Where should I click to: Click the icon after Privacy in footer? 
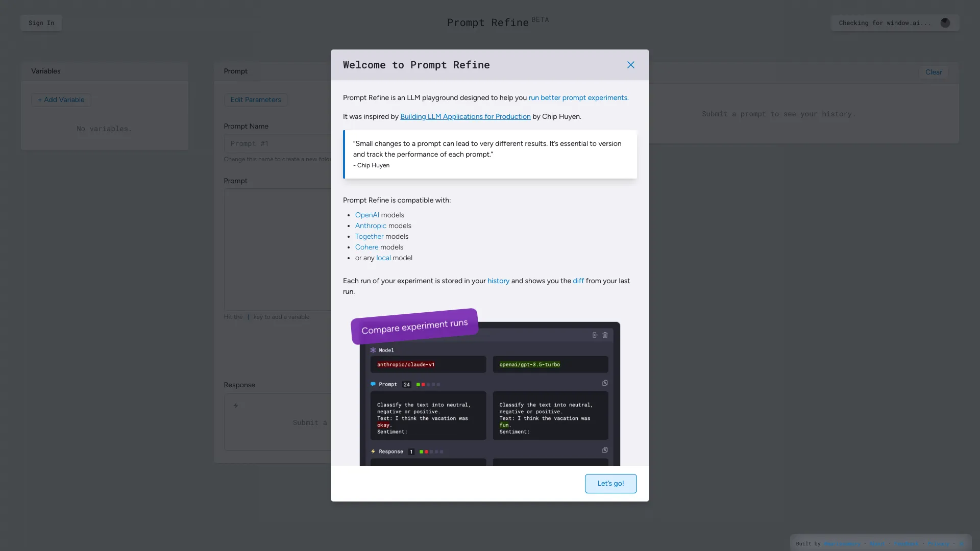pos(962,544)
